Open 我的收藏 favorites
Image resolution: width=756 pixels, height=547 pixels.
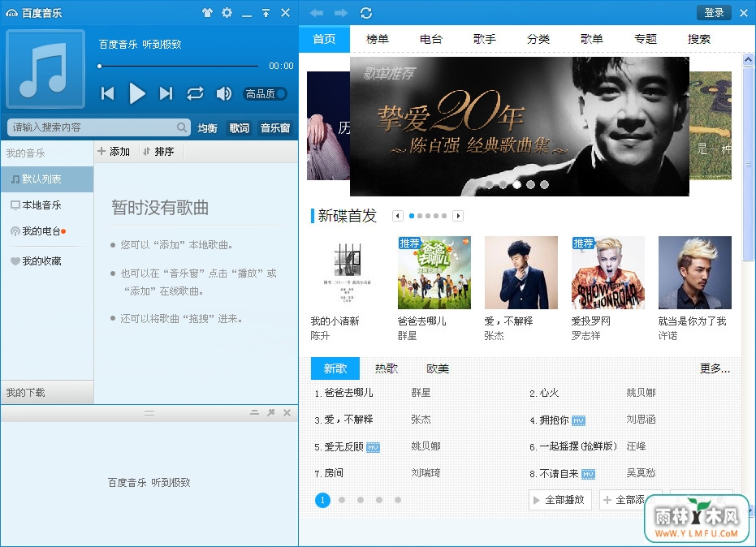point(47,261)
